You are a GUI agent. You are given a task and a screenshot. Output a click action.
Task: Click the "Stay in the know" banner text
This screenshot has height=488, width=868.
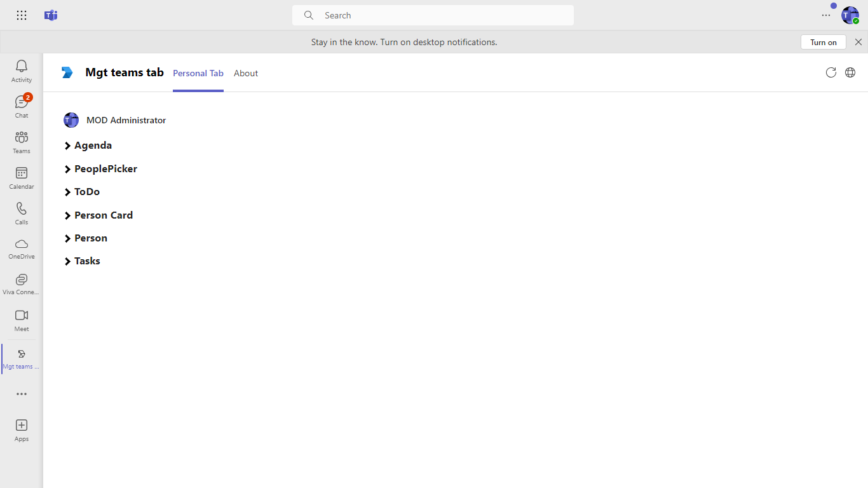pos(404,42)
